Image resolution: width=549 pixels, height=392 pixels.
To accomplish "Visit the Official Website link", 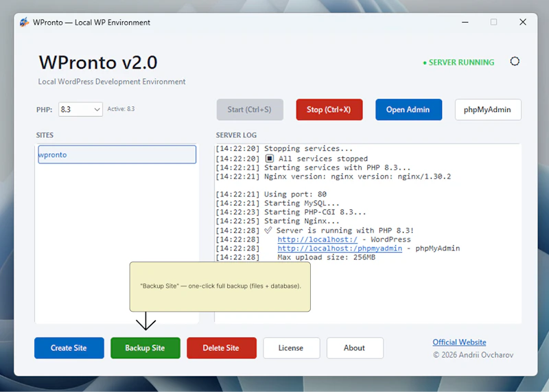I will 459,343.
